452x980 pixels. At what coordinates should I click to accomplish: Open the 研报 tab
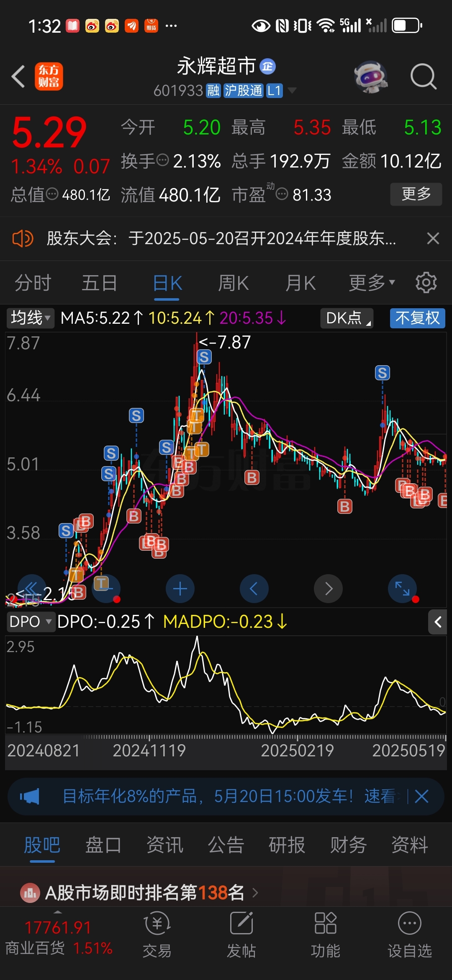point(287,845)
